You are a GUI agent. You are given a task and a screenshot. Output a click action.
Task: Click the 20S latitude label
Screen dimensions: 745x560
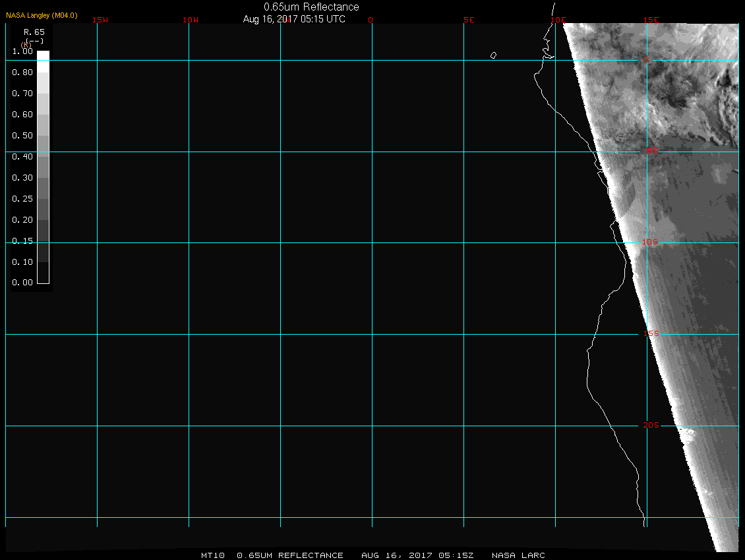(x=651, y=426)
